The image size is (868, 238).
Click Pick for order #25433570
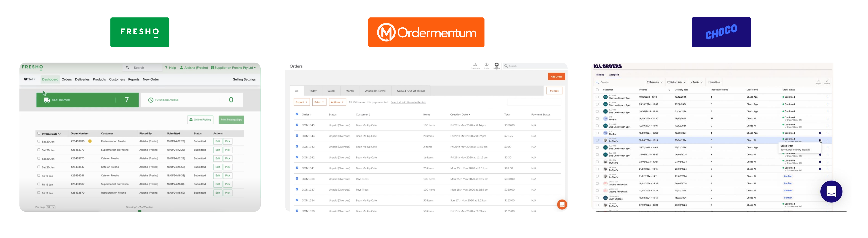tap(228, 193)
